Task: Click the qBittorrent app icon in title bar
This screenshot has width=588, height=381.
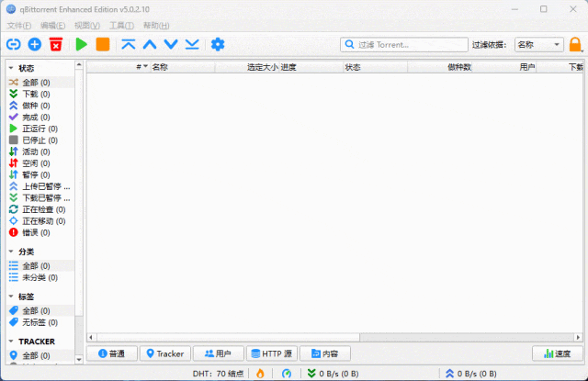Action: pyautogui.click(x=11, y=9)
